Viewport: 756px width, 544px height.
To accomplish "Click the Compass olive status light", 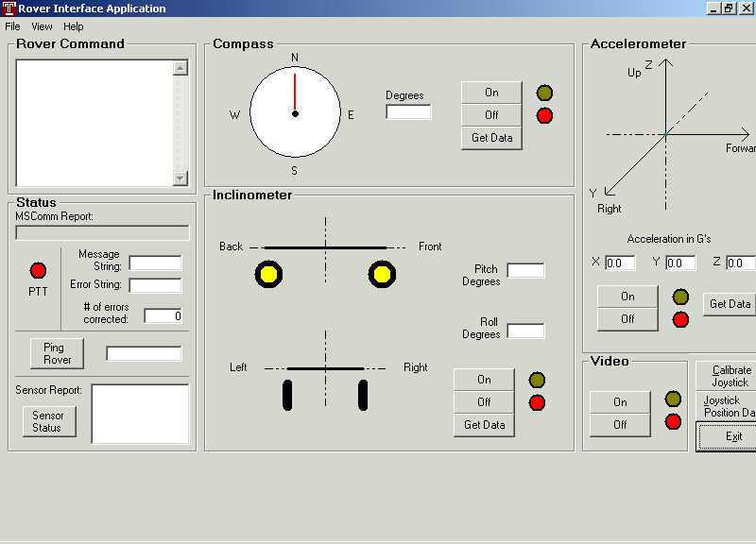I will pyautogui.click(x=544, y=93).
